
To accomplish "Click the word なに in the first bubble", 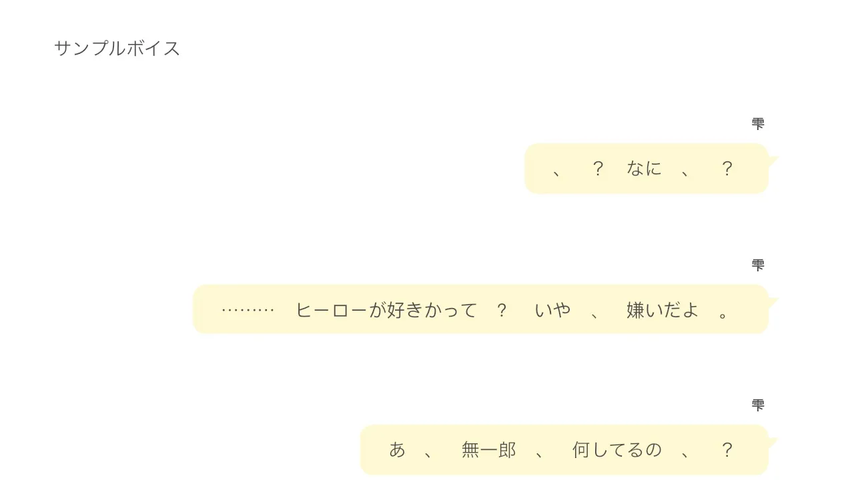I will pos(644,169).
